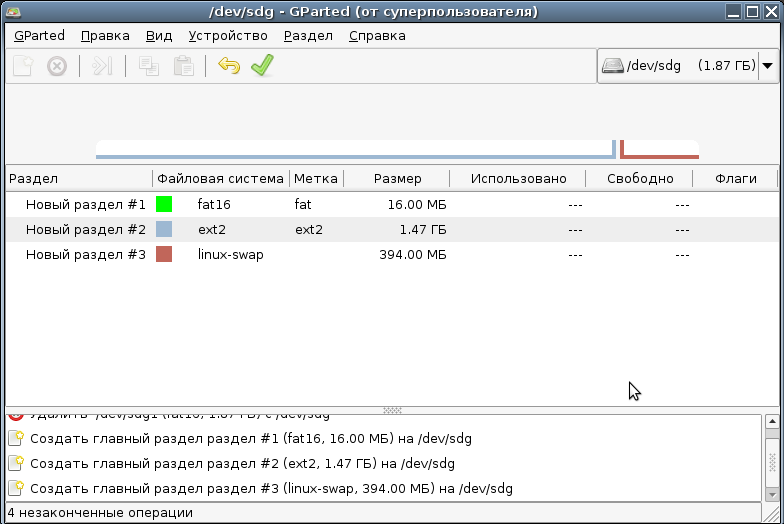784x524 pixels.
Task: Click the Copy partition toolbar icon
Action: click(x=148, y=66)
